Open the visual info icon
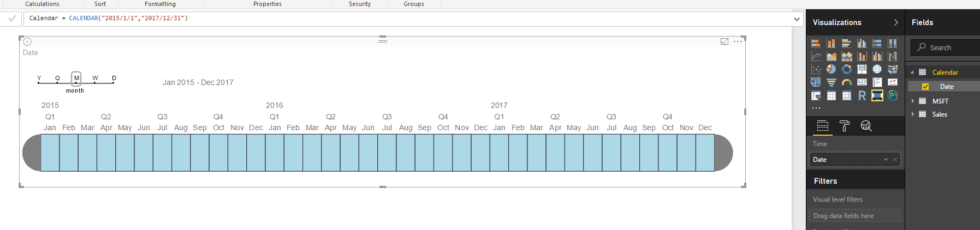This screenshot has height=230, width=980. tap(27, 41)
